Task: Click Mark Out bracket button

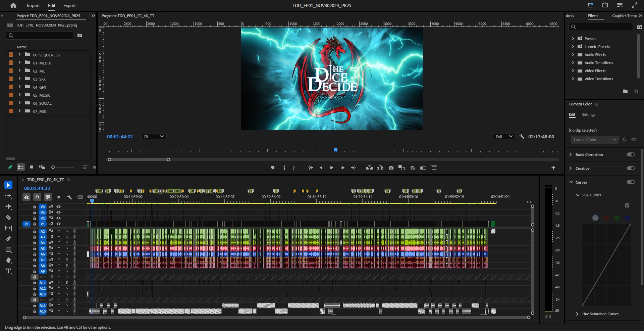Action: pos(294,168)
